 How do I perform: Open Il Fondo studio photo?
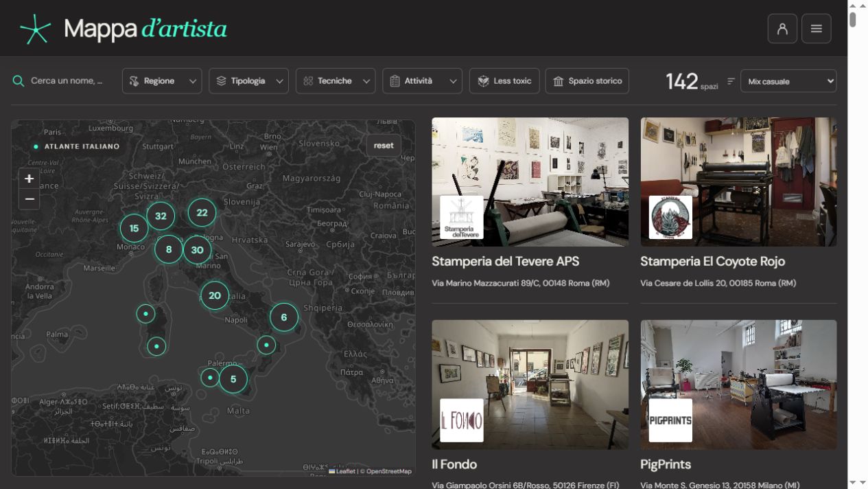[x=530, y=385]
